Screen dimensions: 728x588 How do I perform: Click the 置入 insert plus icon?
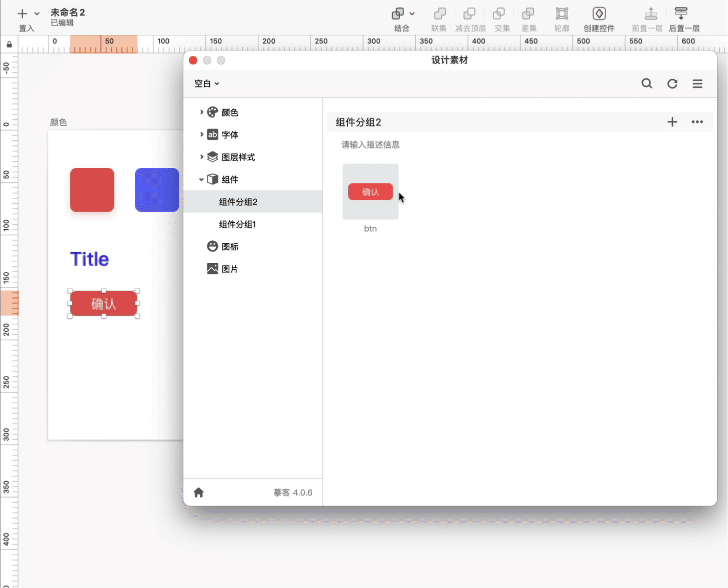22,14
